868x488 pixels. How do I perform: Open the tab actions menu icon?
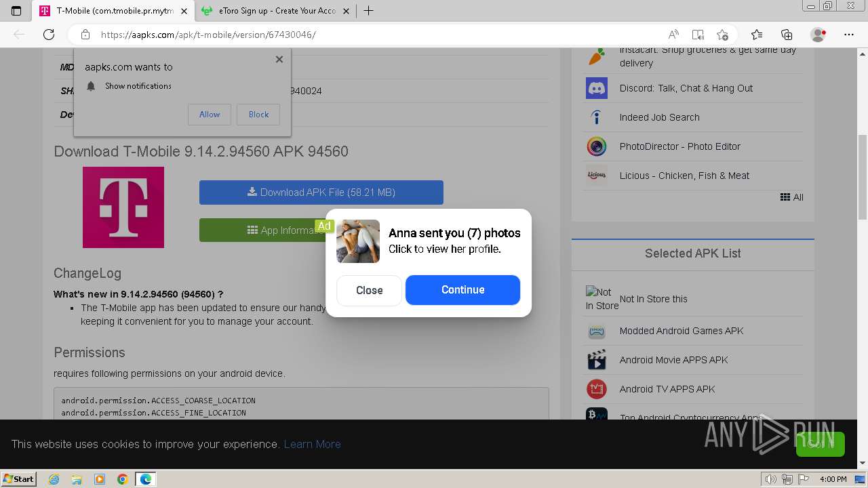pos(16,11)
